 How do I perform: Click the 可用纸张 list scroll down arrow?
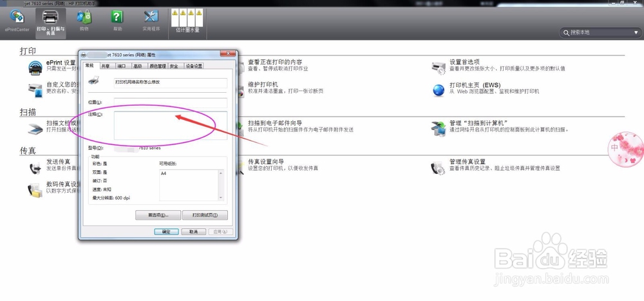(222, 198)
